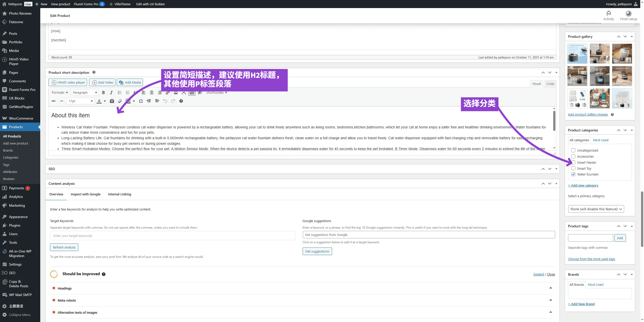The height and width of the screenshot is (322, 644).
Task: Open the Paragraph format dropdown
Action: pos(85,93)
